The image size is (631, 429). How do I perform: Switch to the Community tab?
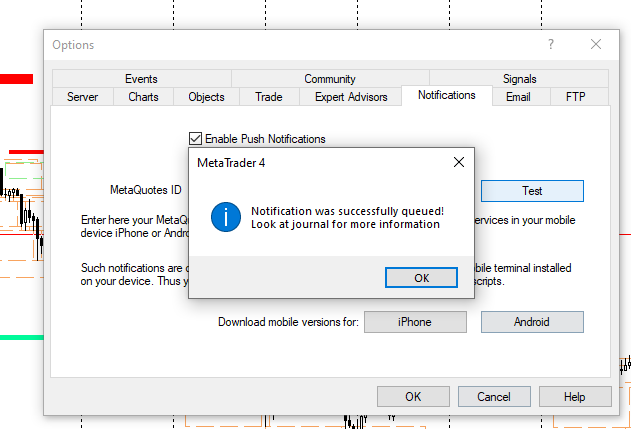(x=330, y=78)
